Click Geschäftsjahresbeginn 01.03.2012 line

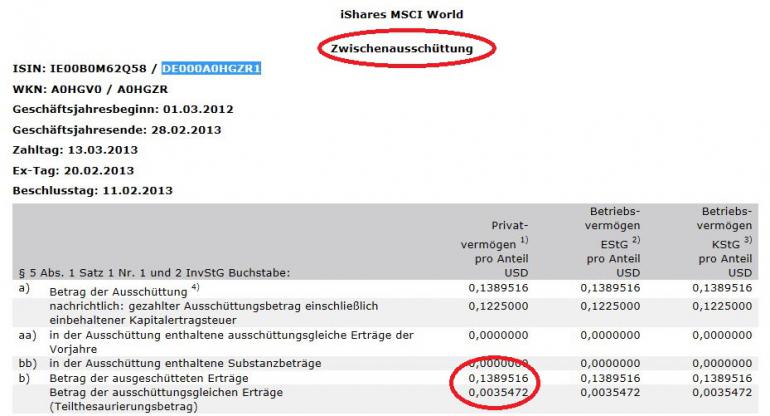pyautogui.click(x=123, y=109)
